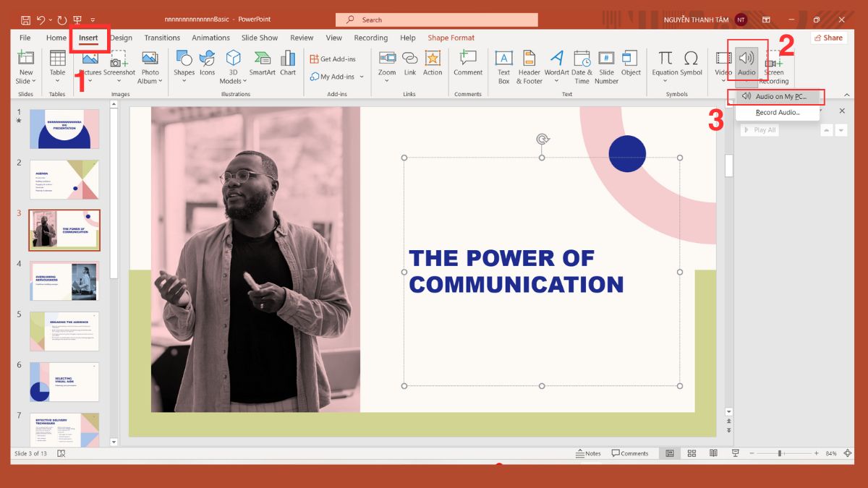Open the Shapes gallery
868x488 pixels.
(184, 65)
